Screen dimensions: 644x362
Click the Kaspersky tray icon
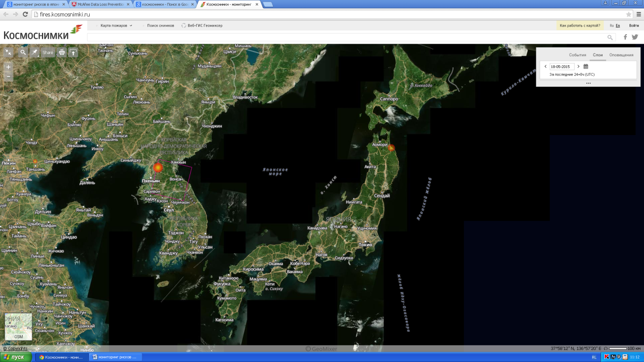click(x=607, y=357)
